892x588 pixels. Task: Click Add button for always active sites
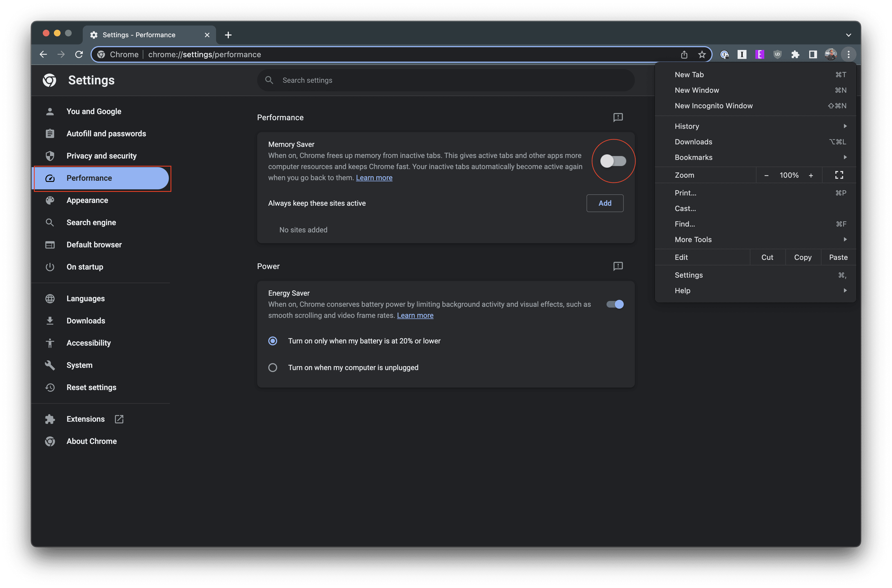pyautogui.click(x=605, y=203)
